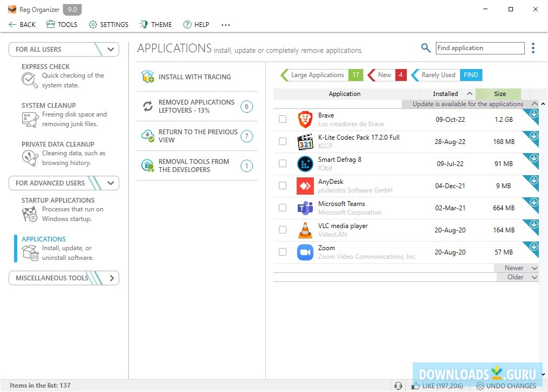
Task: Click the Brave application icon
Action: tap(305, 120)
